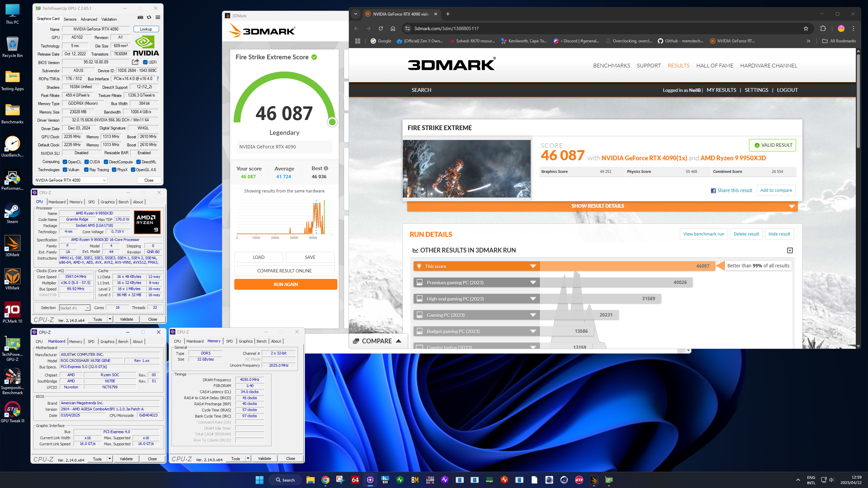868x488 pixels.
Task: Open the Steam desktop shortcut
Action: point(13,213)
